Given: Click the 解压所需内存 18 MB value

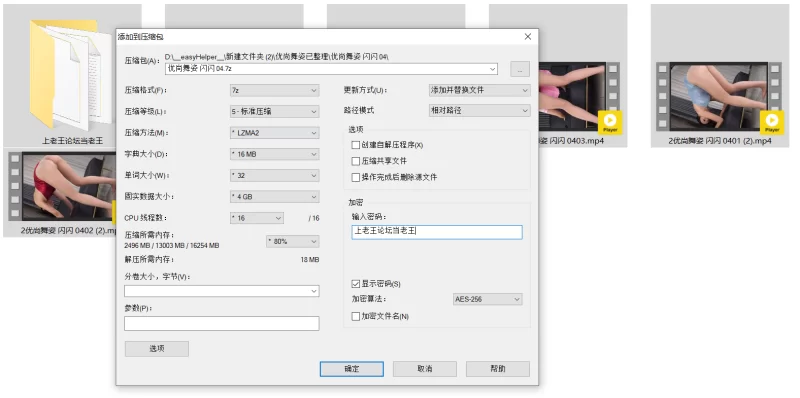Looking at the screenshot, I should click(x=310, y=260).
